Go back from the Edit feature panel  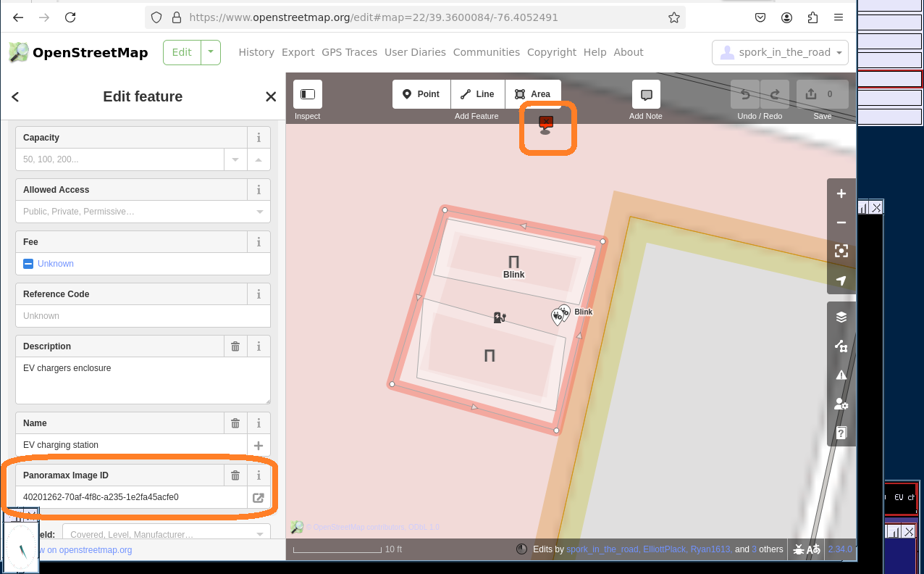click(15, 97)
